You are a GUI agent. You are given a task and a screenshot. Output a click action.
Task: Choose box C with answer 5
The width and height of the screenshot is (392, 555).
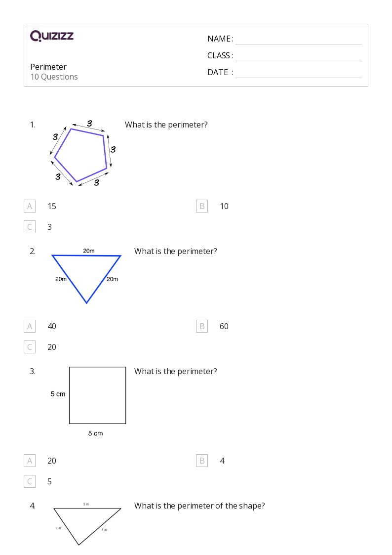[30, 481]
